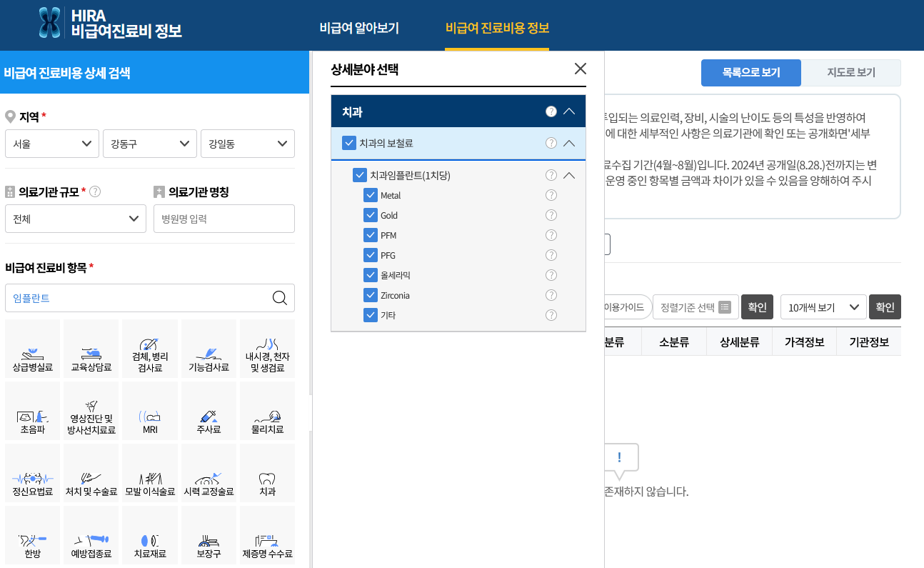
Task: Open the 강일동 neighborhood dropdown
Action: click(x=248, y=144)
